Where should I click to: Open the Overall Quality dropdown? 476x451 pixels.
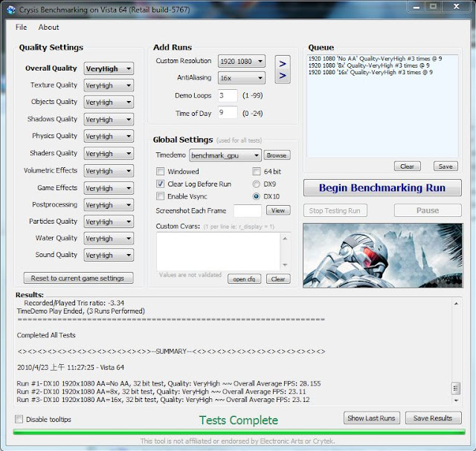109,68
